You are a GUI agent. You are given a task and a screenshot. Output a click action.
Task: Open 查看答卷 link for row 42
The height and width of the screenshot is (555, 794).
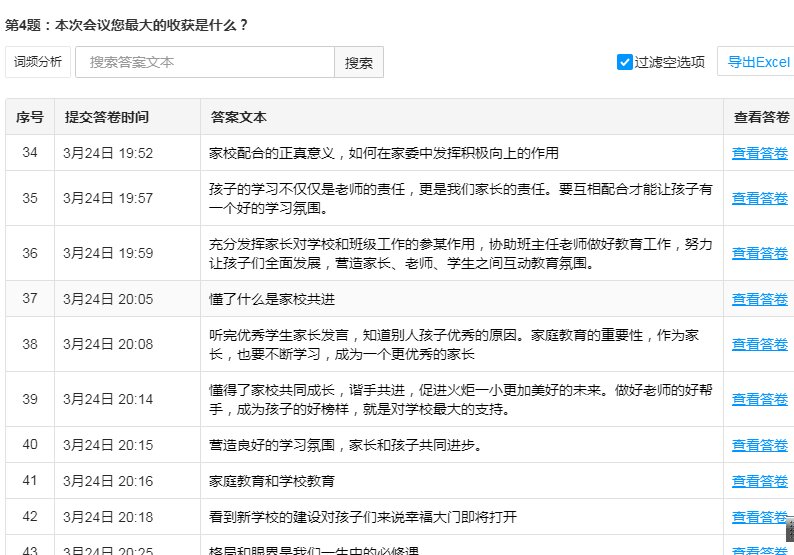click(760, 517)
